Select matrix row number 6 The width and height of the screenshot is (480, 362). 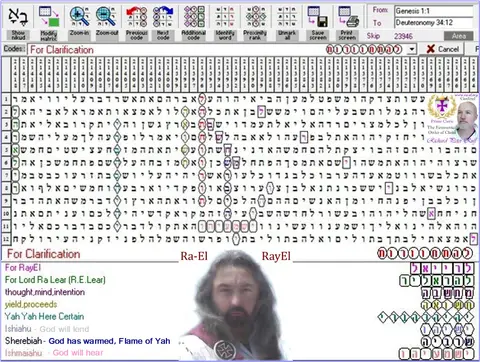6,162
